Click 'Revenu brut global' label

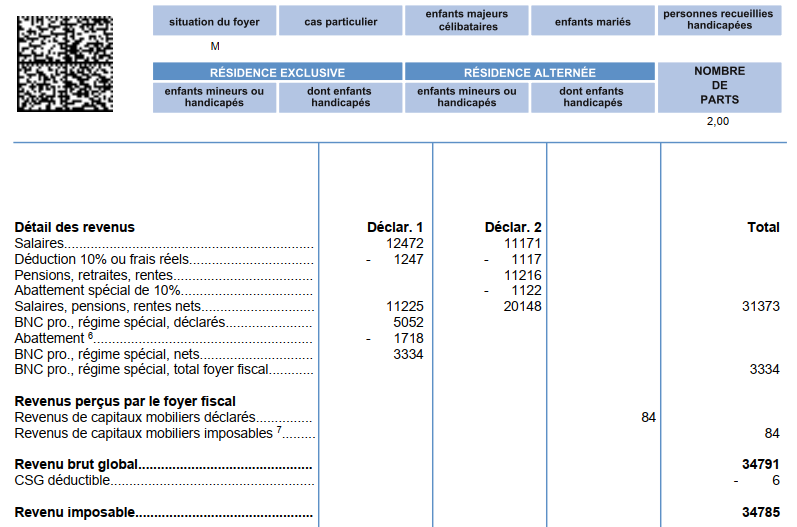tap(76, 464)
